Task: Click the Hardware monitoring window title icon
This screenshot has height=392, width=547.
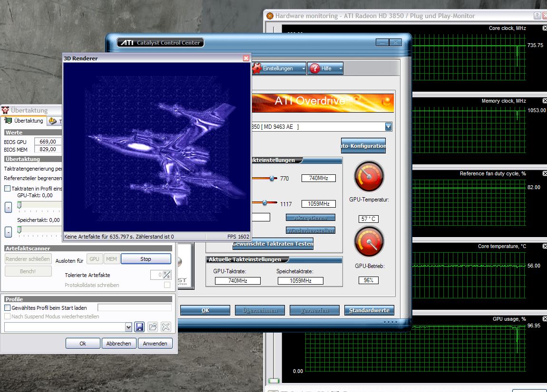Action: (270, 16)
